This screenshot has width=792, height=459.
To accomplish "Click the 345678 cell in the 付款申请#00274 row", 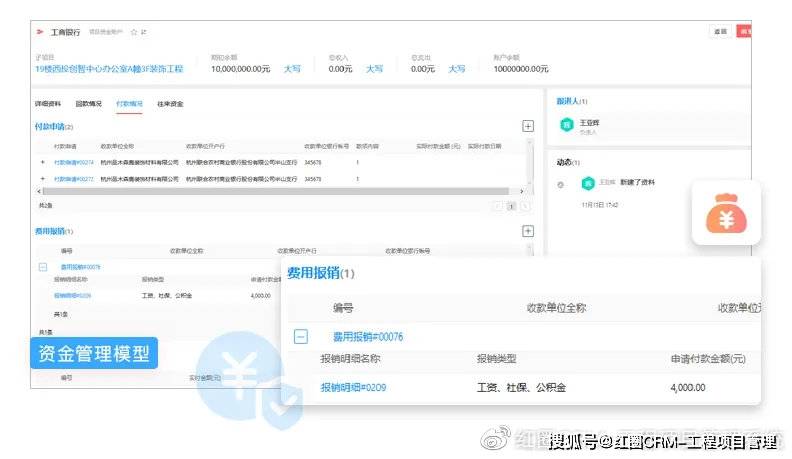I will tap(313, 163).
